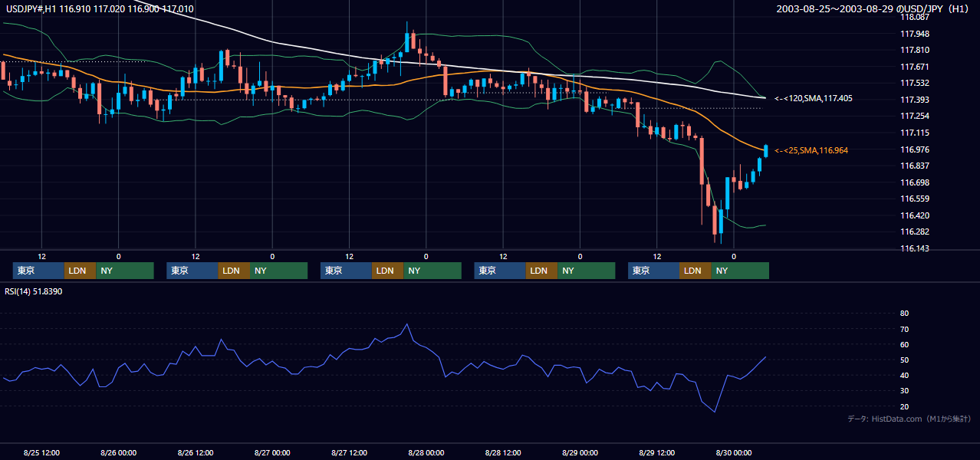Click price axis value 118.087
Viewport: 980px width, 460px height.
tap(915, 17)
